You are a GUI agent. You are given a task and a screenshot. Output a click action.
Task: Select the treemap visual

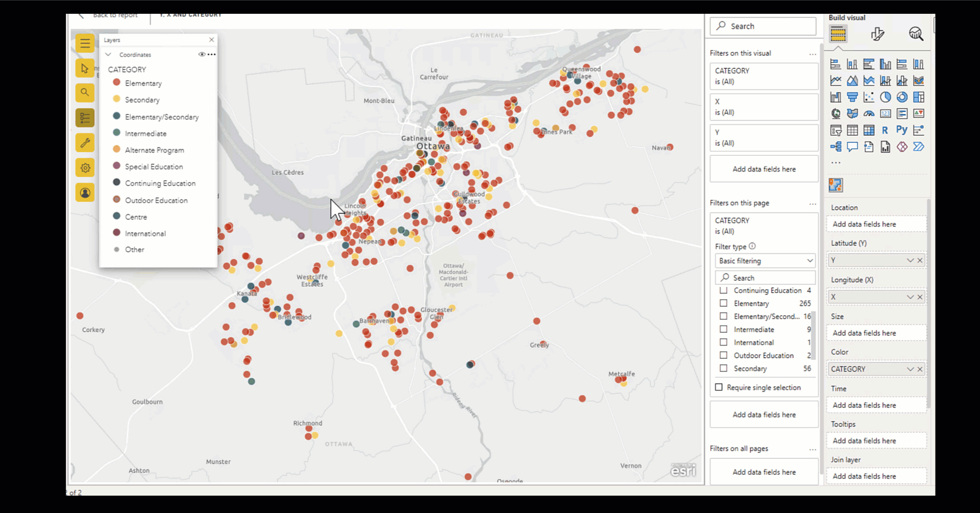tap(919, 97)
